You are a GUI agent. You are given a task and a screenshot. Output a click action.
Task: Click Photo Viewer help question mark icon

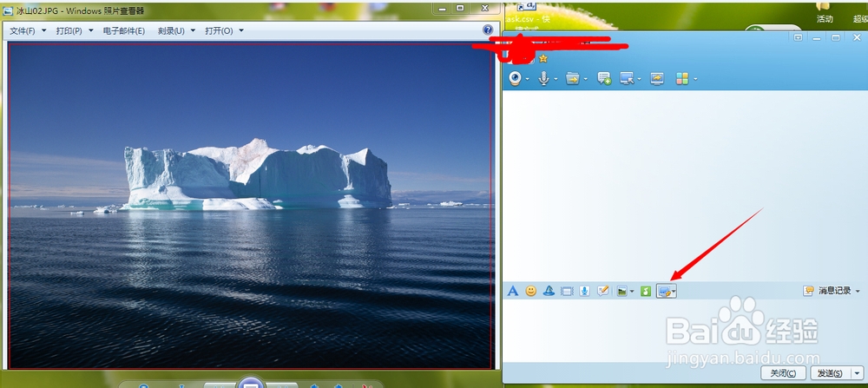point(488,30)
